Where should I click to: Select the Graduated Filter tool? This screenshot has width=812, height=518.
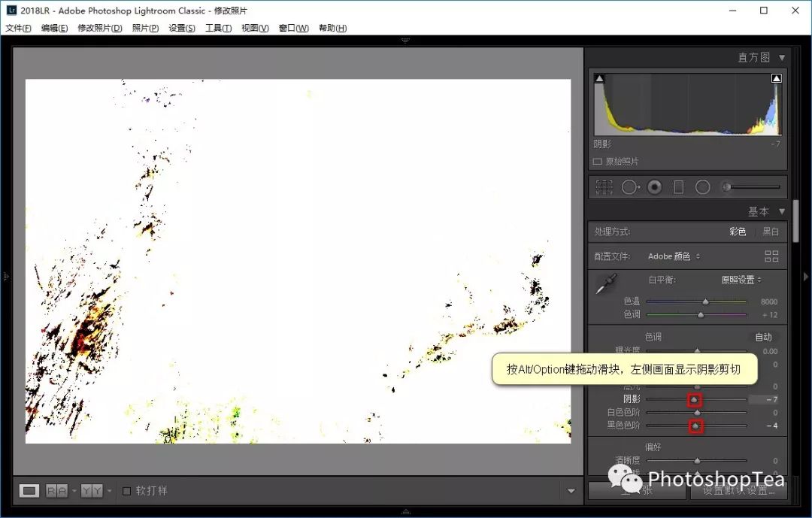point(678,187)
